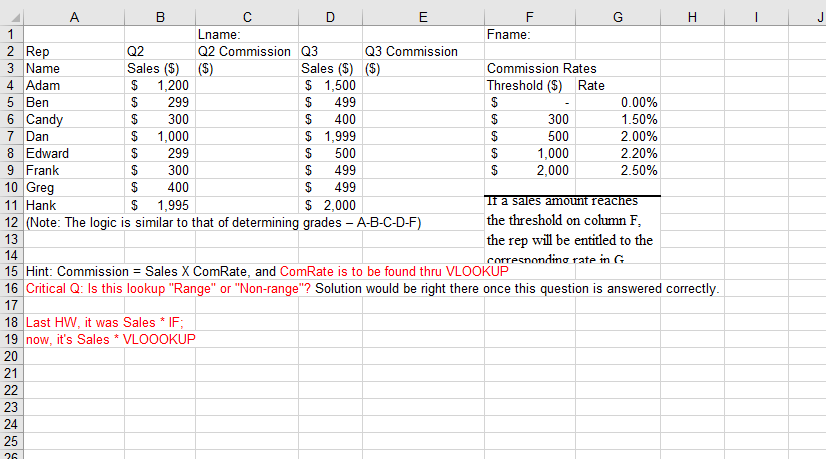Click the 0.00% rate cell
Viewport: 826px width, 459px height.
(618, 102)
